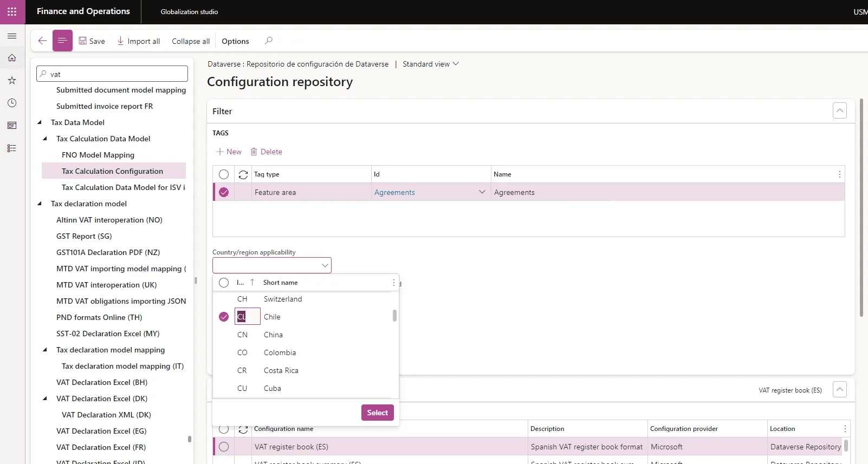Click the Spanish VAT register book format cell
The width and height of the screenshot is (868, 464).
[x=587, y=447]
